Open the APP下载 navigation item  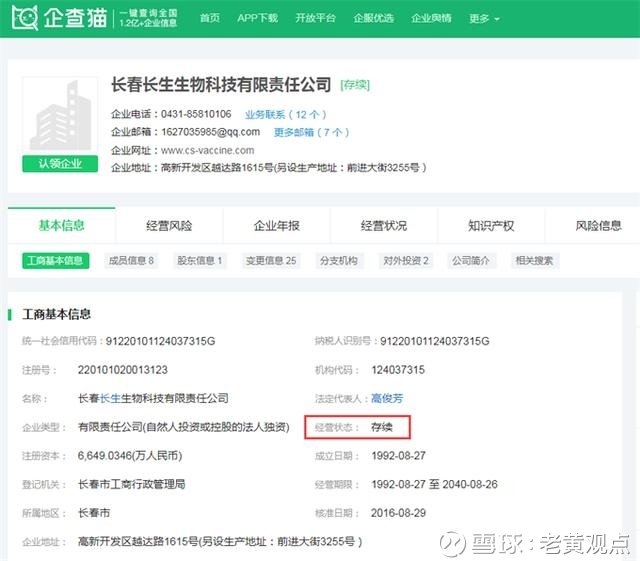[258, 18]
